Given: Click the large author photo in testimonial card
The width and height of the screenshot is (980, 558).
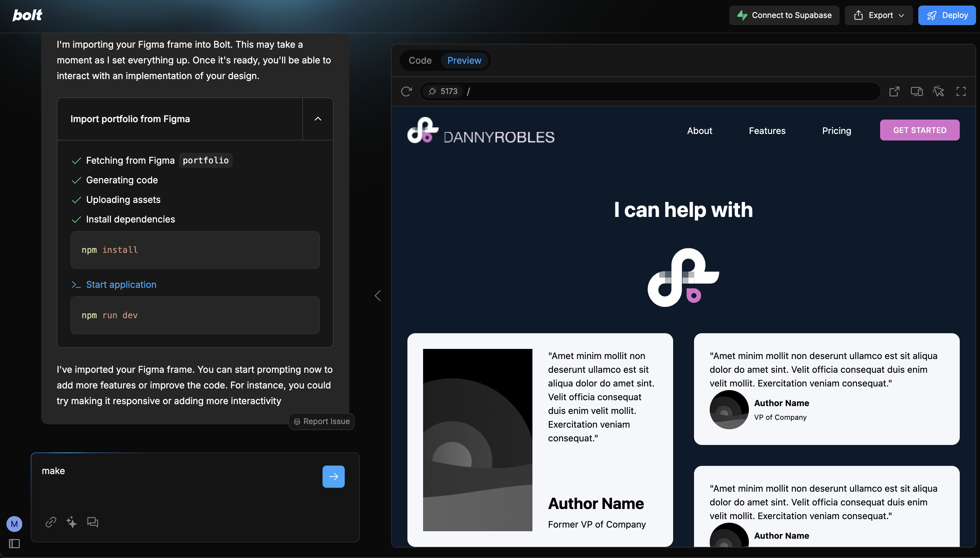Looking at the screenshot, I should pyautogui.click(x=477, y=440).
